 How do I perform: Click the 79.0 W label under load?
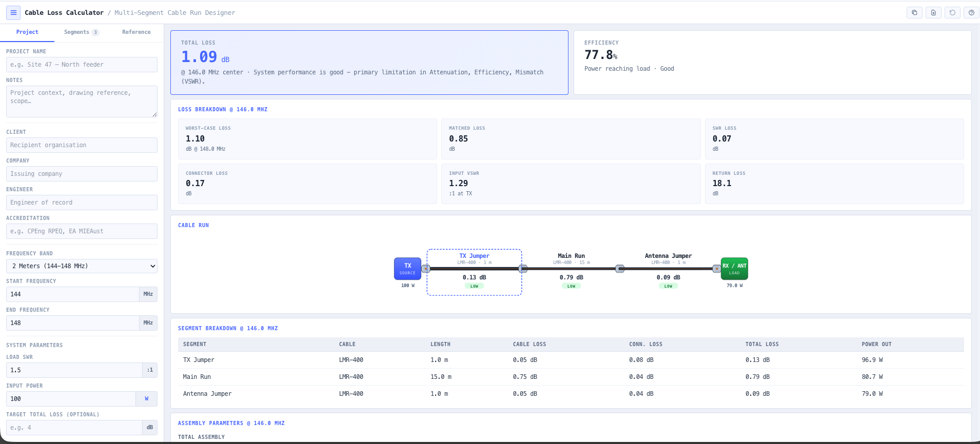click(x=735, y=286)
